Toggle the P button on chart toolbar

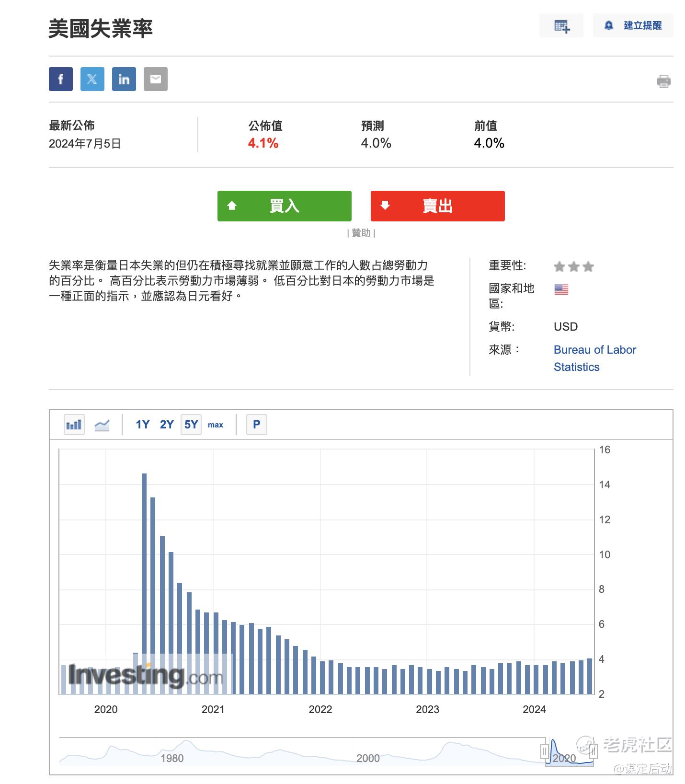pos(257,425)
